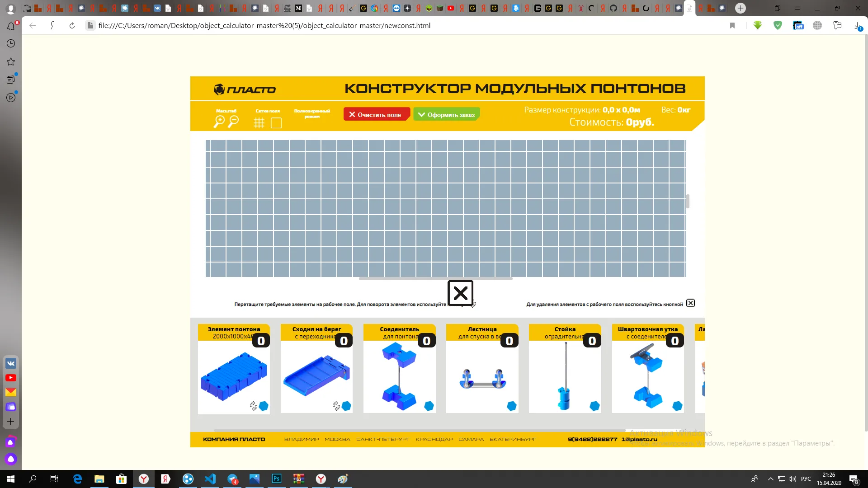868x488 pixels.
Task: Activate Полноэкранный режим
Action: (312, 113)
